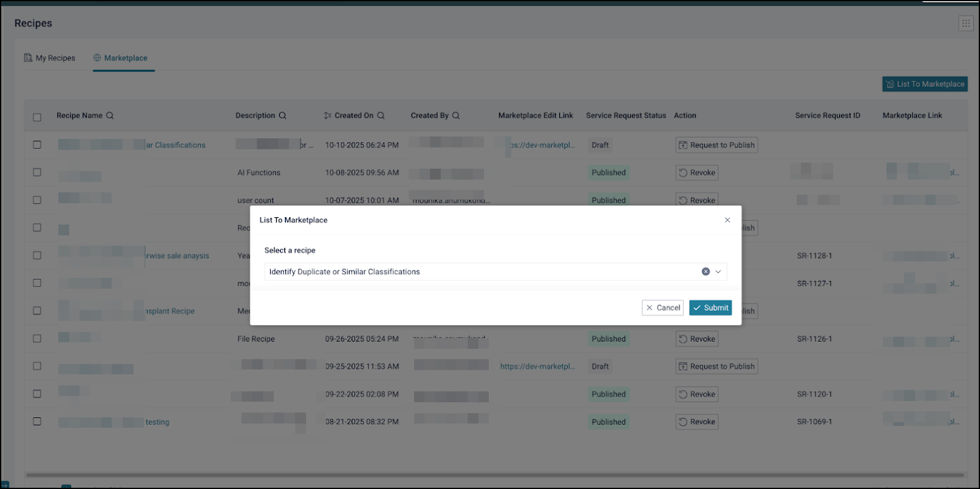The height and width of the screenshot is (489, 980).
Task: Click the Action column header
Action: tap(685, 116)
